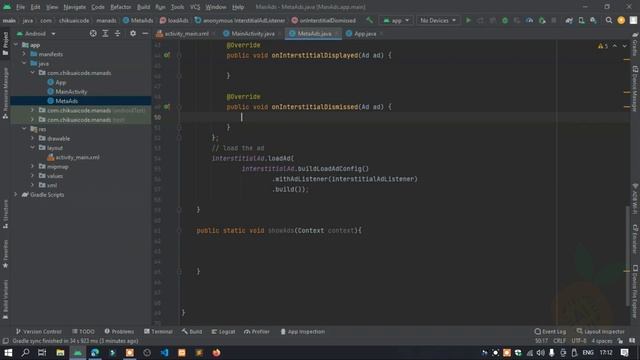This screenshot has width=640, height=360.
Task: Open the Terminal tool window
Action: 158,331
